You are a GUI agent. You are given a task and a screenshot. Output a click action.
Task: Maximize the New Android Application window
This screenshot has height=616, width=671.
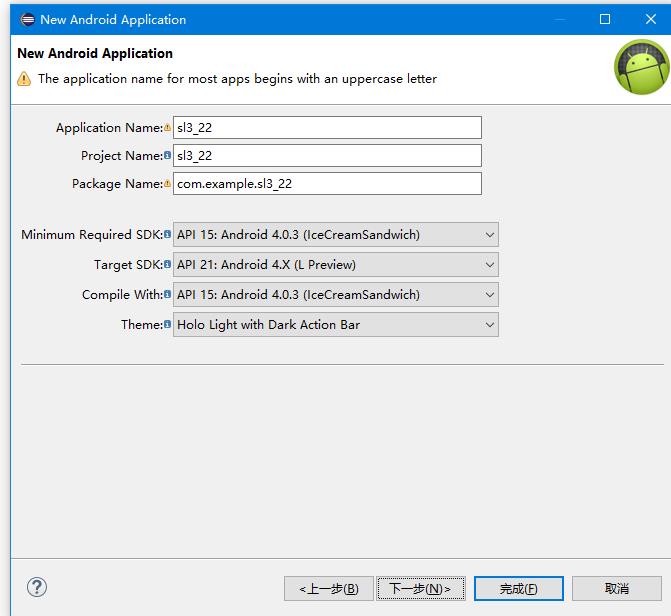click(x=605, y=19)
